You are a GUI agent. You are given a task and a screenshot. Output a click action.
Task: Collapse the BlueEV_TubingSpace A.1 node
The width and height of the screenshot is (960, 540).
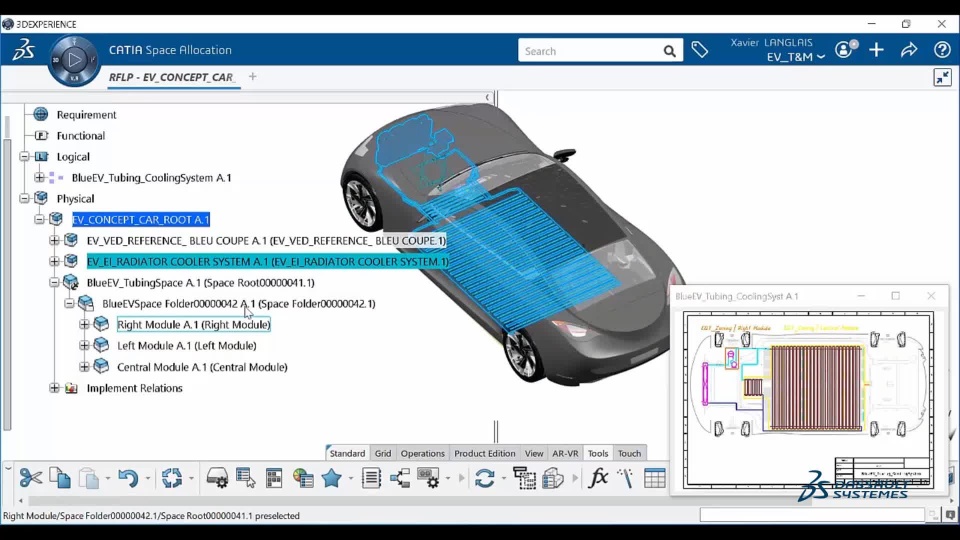[x=54, y=282]
